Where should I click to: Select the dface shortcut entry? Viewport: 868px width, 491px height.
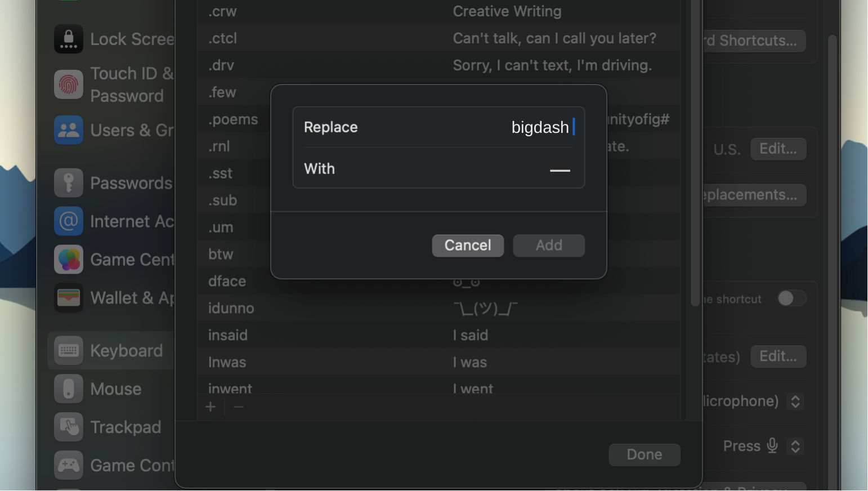[x=227, y=282]
